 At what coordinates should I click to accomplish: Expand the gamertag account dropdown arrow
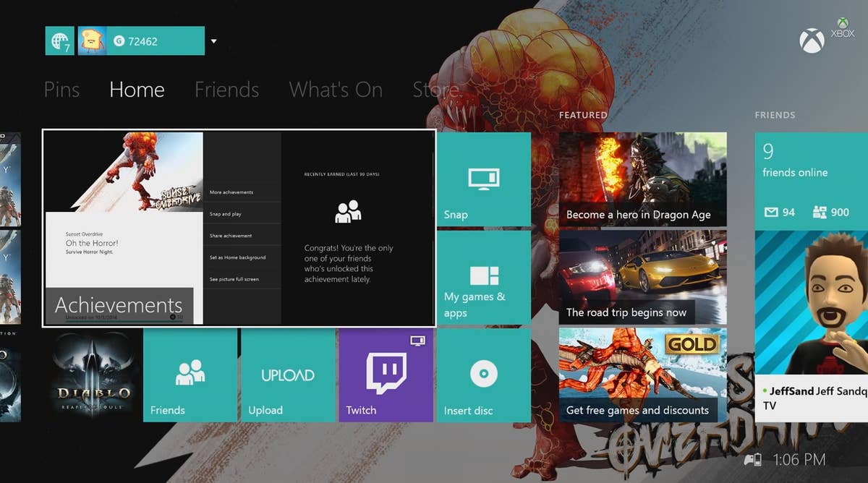[213, 41]
